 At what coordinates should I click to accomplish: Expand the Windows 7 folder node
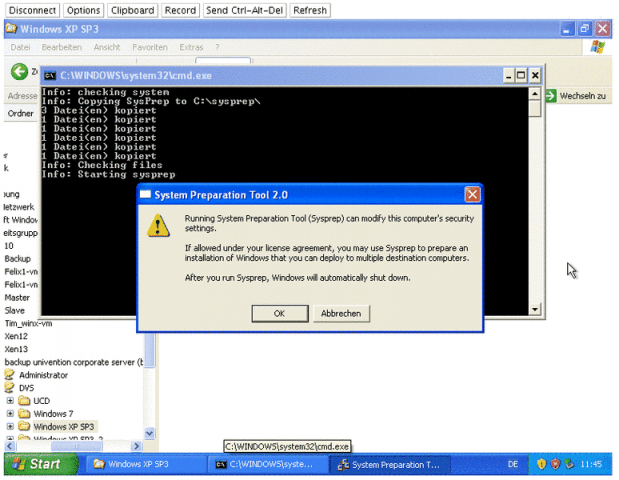[x=10, y=414]
